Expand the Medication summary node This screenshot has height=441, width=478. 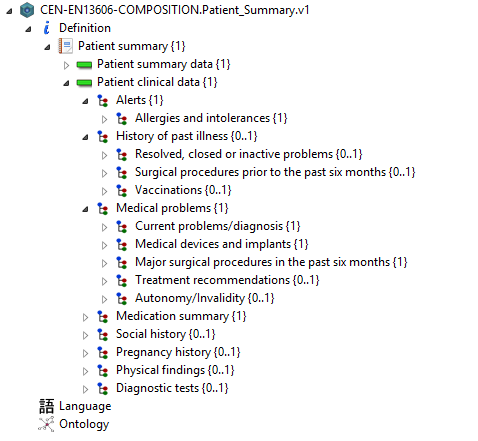point(85,317)
